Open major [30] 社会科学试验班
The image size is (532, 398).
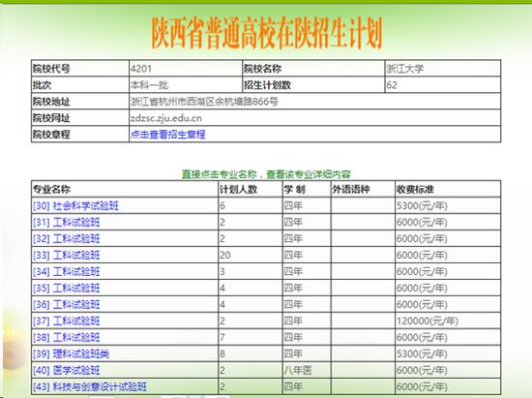coord(75,206)
